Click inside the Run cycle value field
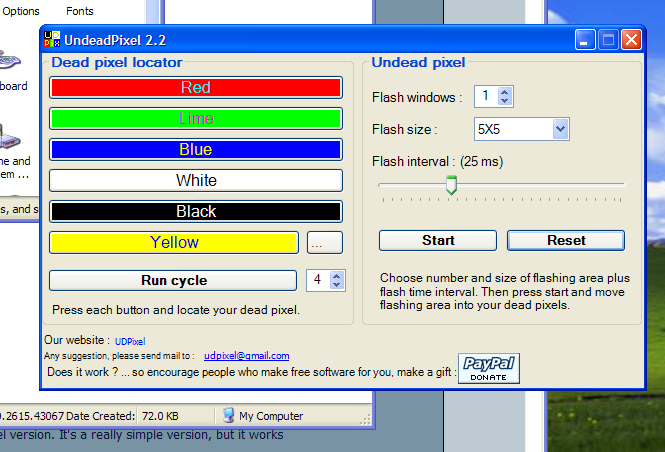 318,280
